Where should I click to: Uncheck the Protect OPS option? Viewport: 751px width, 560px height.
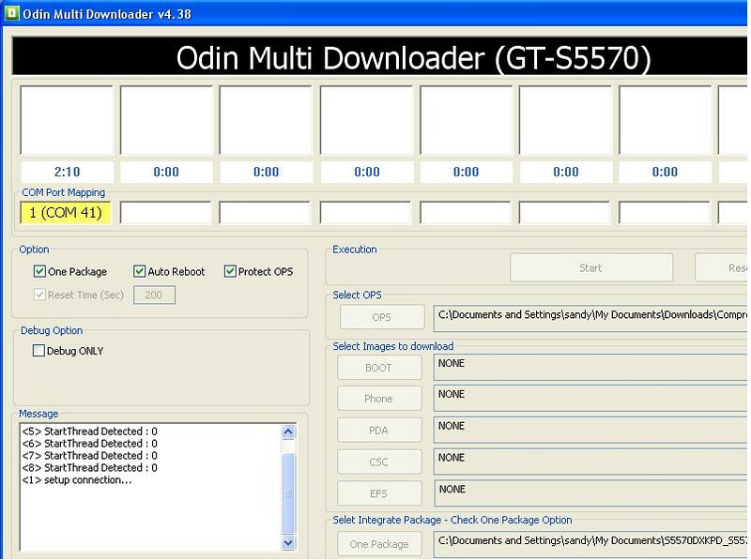[x=230, y=271]
